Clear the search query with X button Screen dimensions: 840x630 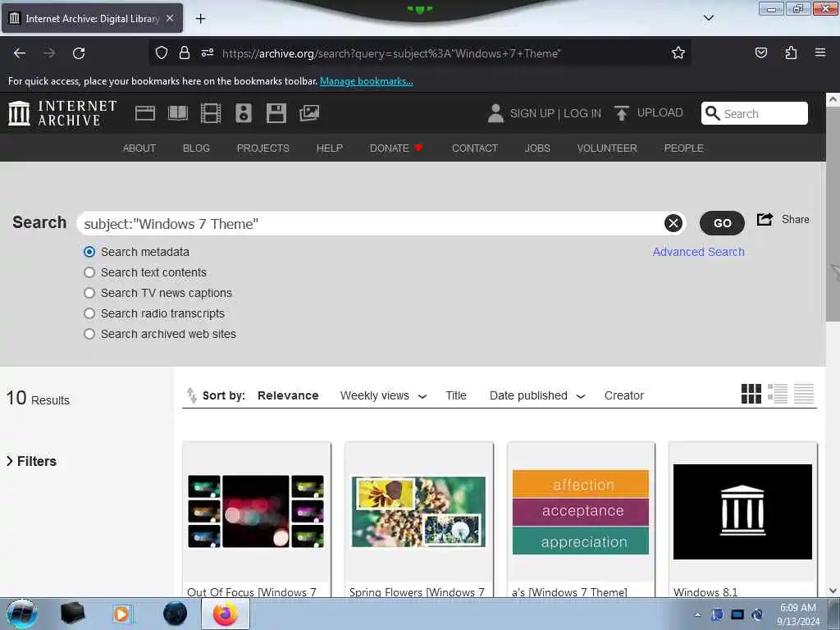[x=673, y=223]
